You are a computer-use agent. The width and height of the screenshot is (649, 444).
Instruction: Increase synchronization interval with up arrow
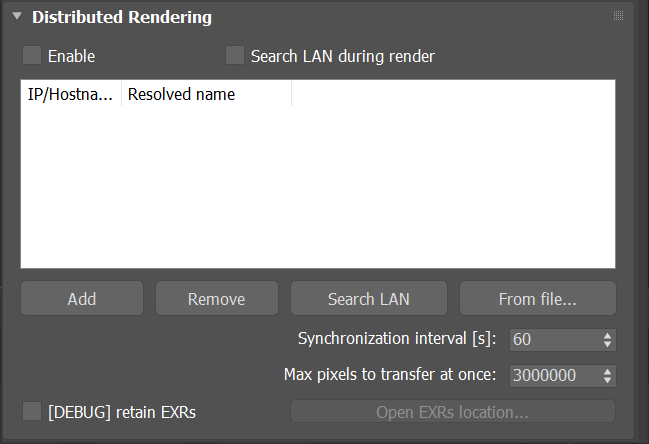607,335
